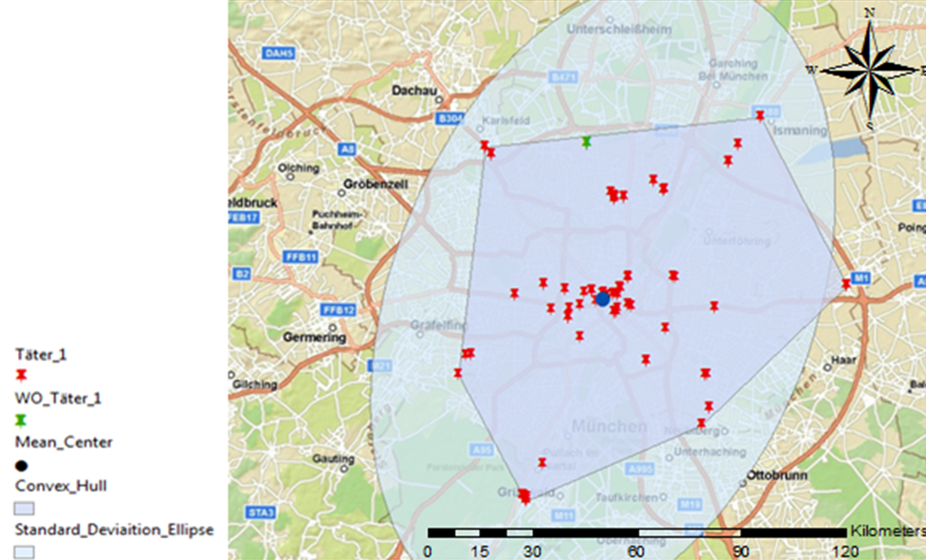This screenshot has width=926, height=560.
Task: Click the red pin next to M1 shield
Action: pos(846,284)
